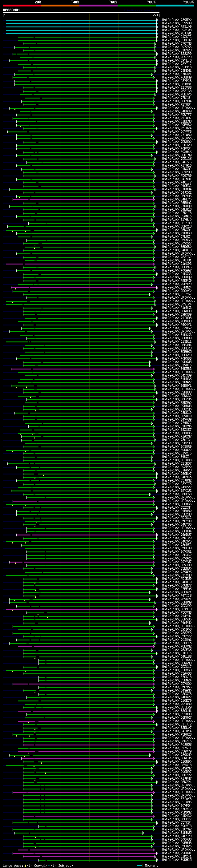
Task: Click the orange ~40% identity legend segment
Action: coord(60,6)
